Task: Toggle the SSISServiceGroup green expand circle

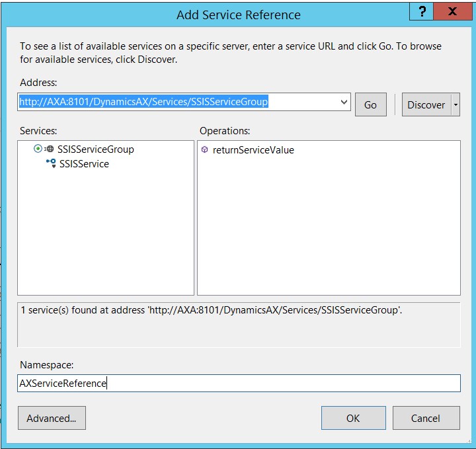Action: (x=38, y=149)
